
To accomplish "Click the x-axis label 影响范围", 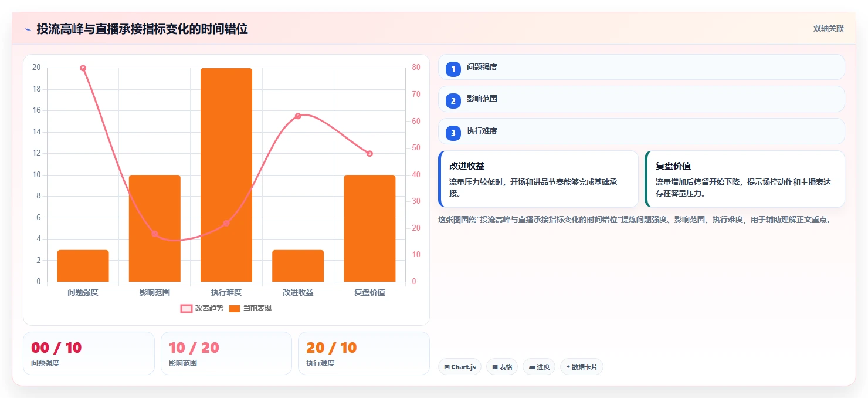I will tap(155, 292).
